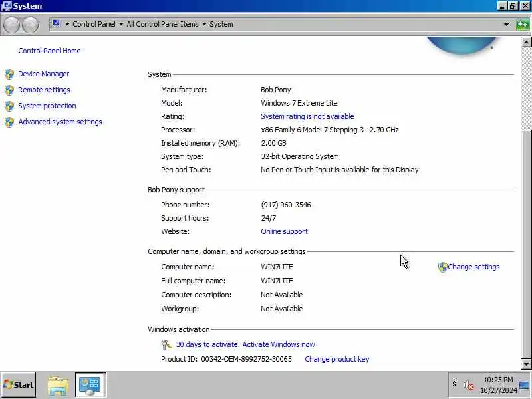Click the Change settings link
Viewport: 532px width, 399px height.
click(473, 267)
